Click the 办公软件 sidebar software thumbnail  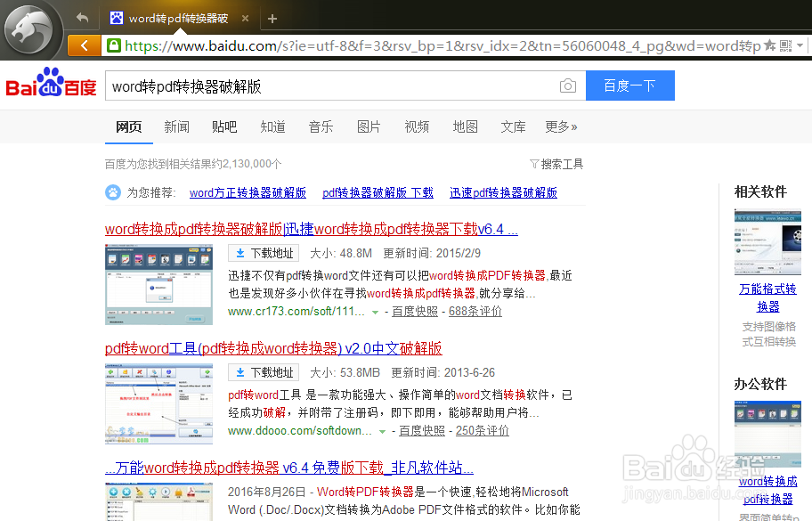767,434
